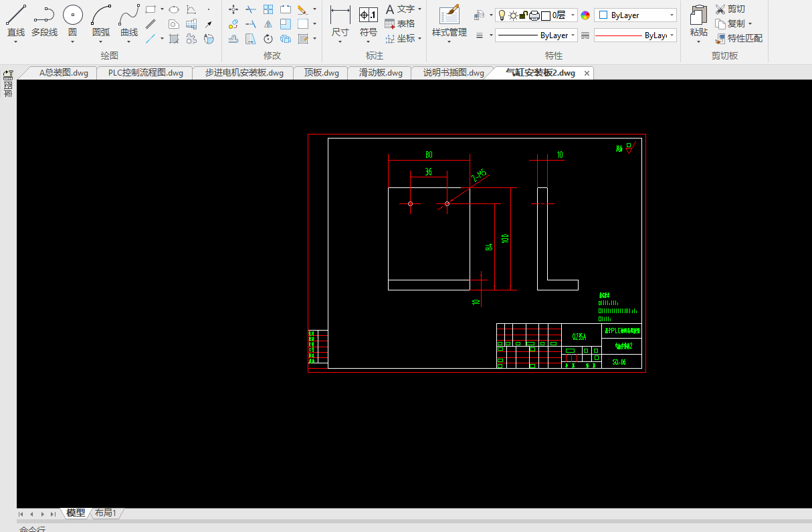The height and width of the screenshot is (532, 812).
Task: Select the Mirror tool in 修改
Action: pyautogui.click(x=268, y=24)
